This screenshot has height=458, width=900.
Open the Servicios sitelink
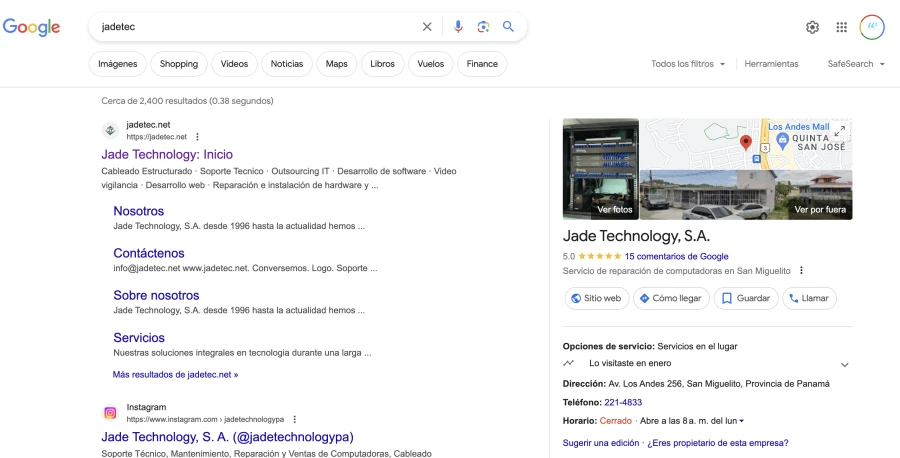[x=139, y=337]
